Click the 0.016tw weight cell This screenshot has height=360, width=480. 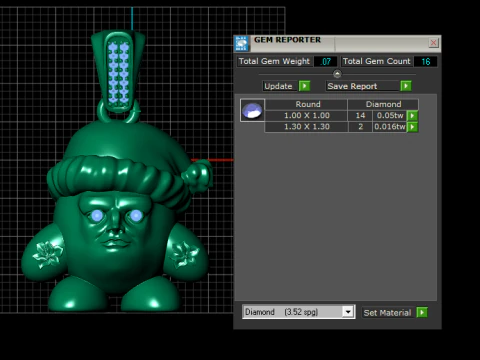coord(390,127)
